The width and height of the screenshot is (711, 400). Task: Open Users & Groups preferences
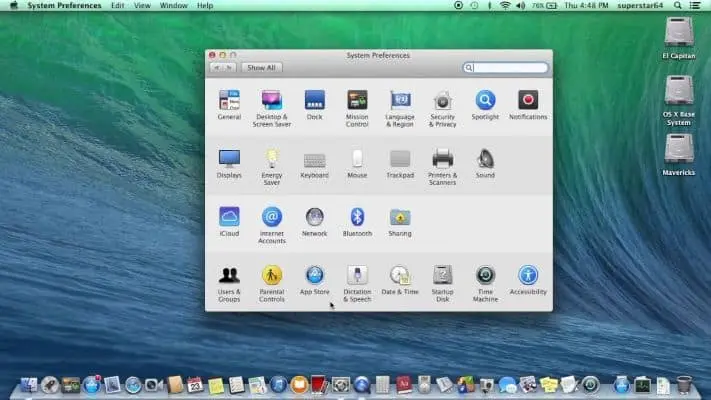coord(229,284)
